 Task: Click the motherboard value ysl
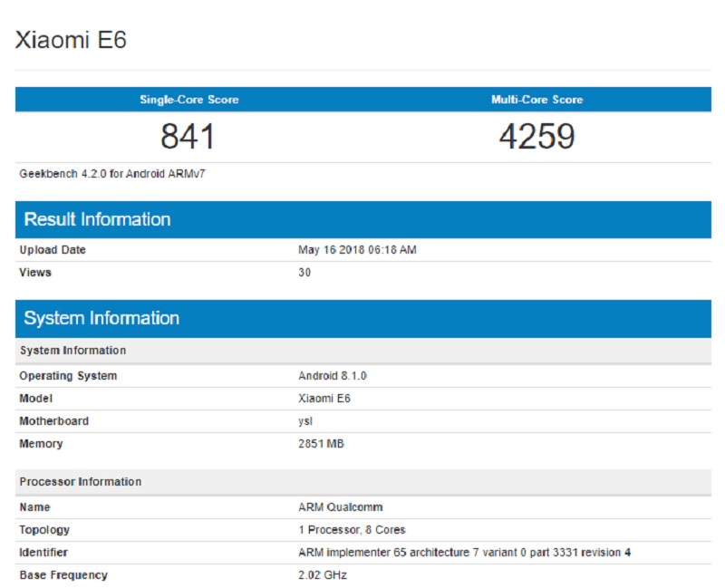pos(305,421)
